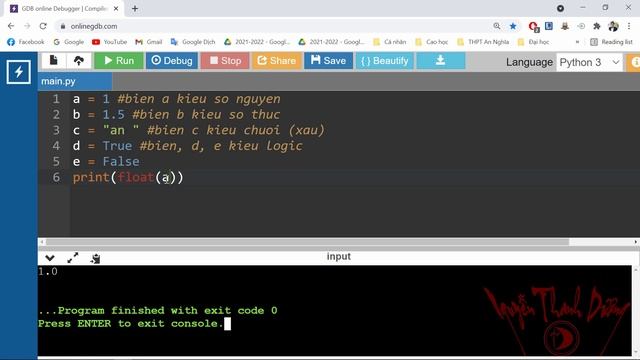Image resolution: width=640 pixels, height=360 pixels.
Task: Open the red browser extension icon
Action: point(533,27)
